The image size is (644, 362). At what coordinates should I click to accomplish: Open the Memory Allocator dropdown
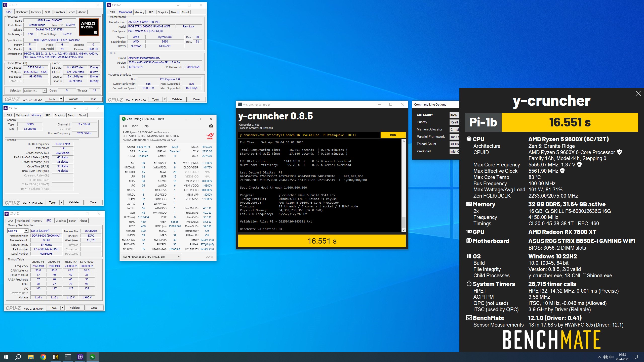(x=454, y=130)
